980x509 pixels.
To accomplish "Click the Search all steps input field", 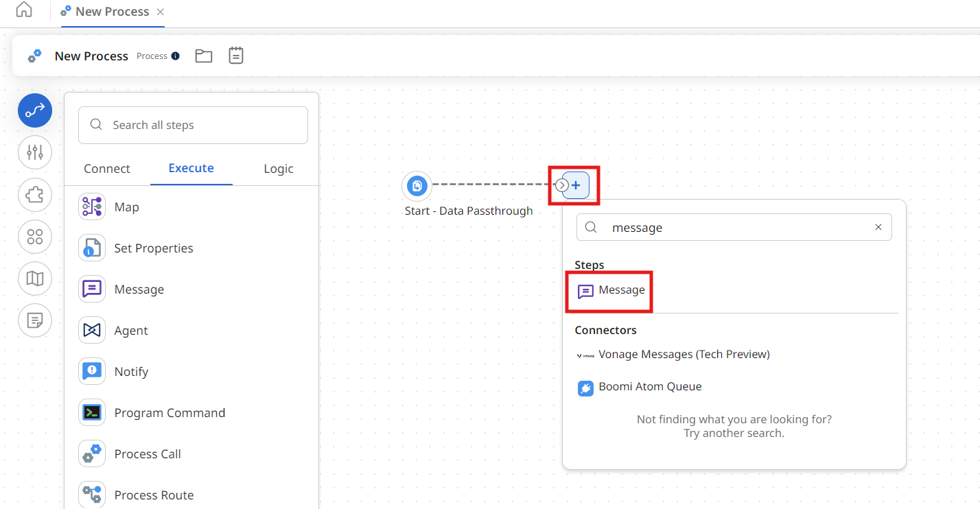I will point(193,125).
